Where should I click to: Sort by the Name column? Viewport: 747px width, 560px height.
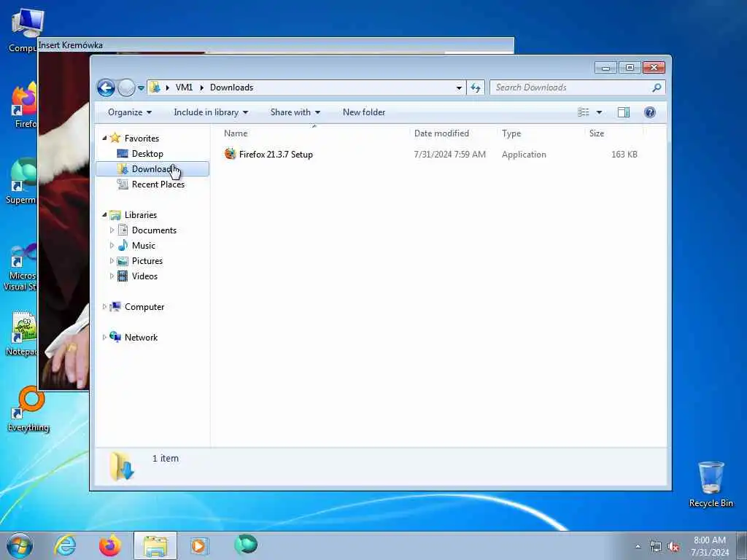click(236, 133)
